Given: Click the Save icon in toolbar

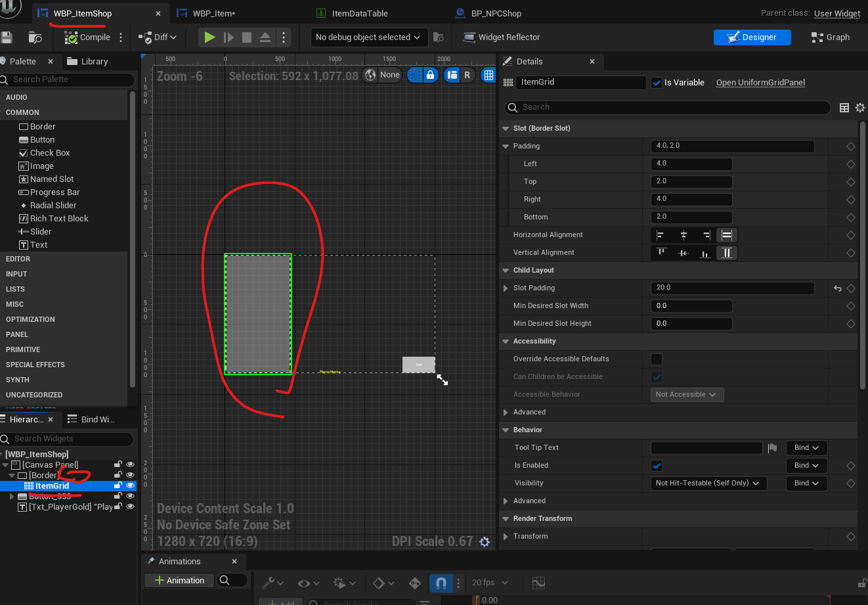Looking at the screenshot, I should (x=7, y=37).
